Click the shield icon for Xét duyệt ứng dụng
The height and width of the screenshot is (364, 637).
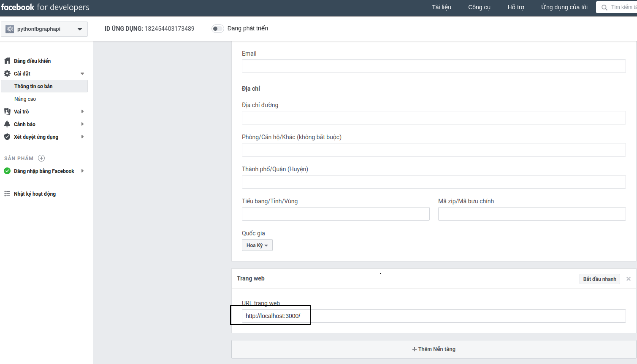coord(7,137)
